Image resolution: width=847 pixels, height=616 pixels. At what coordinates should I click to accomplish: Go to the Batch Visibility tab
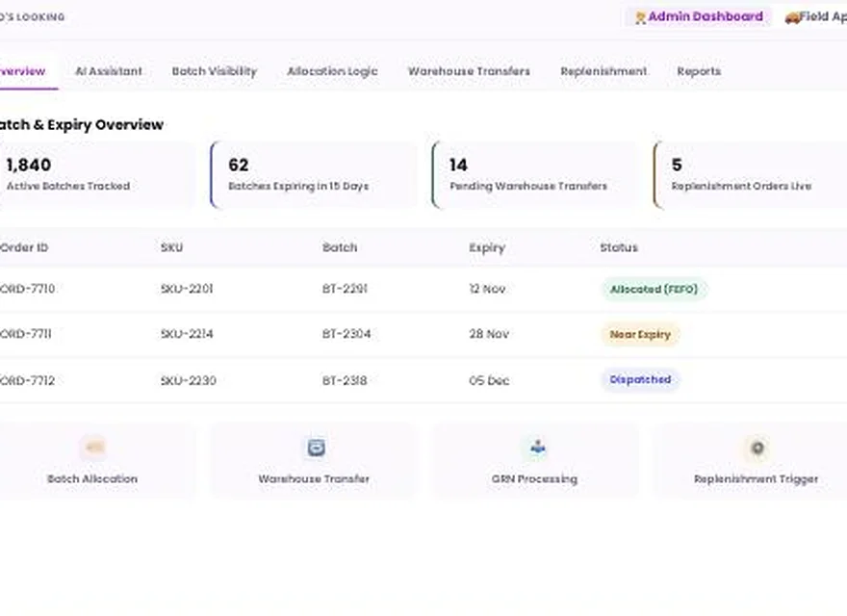215,71
